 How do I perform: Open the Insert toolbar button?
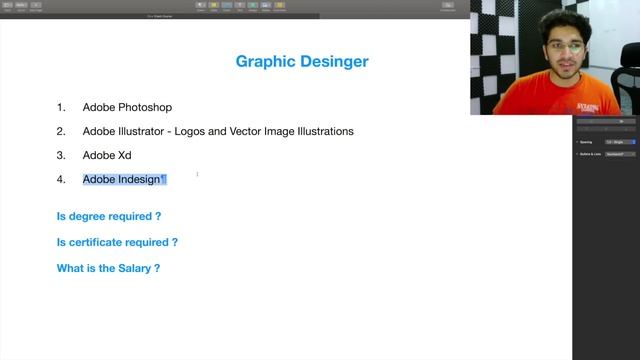coord(201,5)
